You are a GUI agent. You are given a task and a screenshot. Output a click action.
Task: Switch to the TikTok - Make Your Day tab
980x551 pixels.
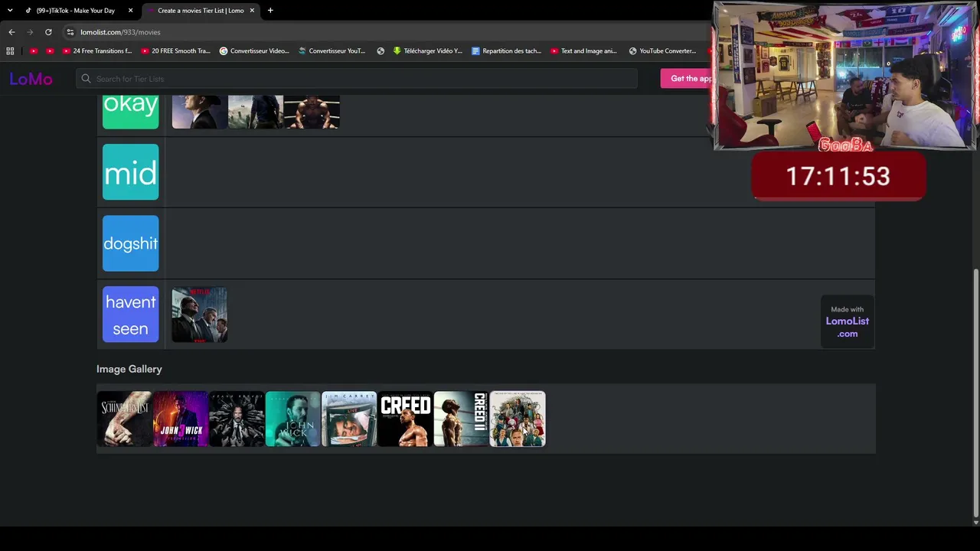point(75,11)
